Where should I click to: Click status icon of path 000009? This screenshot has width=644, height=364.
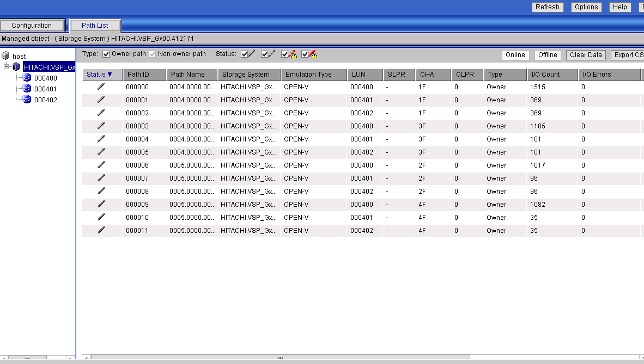(x=101, y=205)
